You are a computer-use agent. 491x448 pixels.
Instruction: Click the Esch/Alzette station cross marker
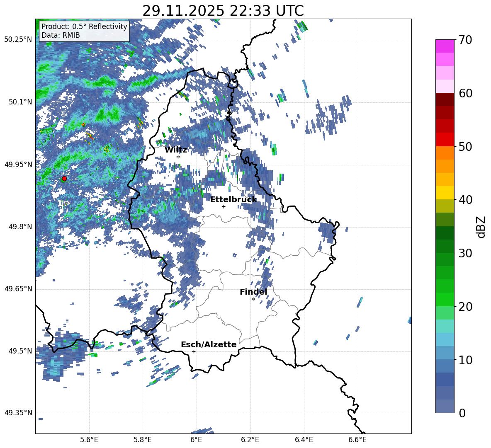pyautogui.click(x=194, y=351)
